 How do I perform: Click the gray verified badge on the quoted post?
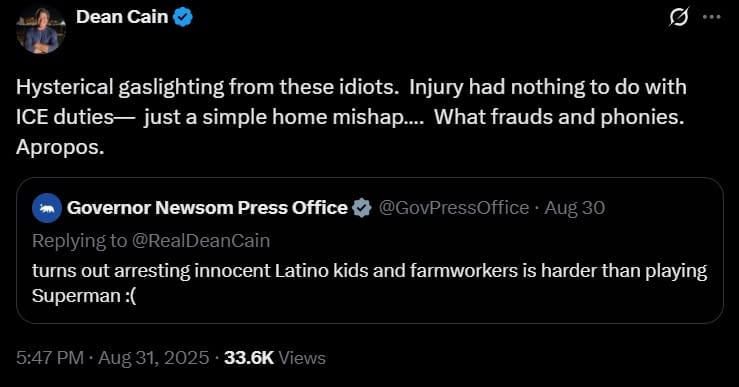[362, 208]
